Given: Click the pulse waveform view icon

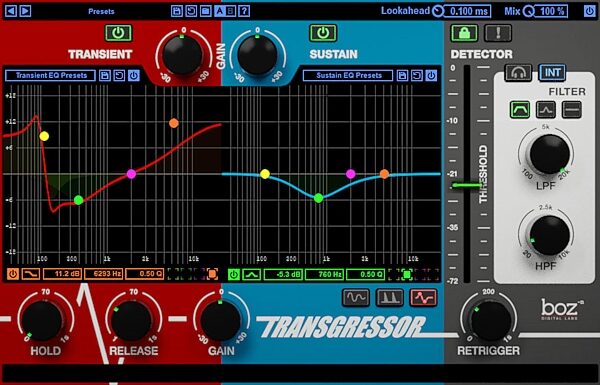Looking at the screenshot, I should click(x=390, y=297).
